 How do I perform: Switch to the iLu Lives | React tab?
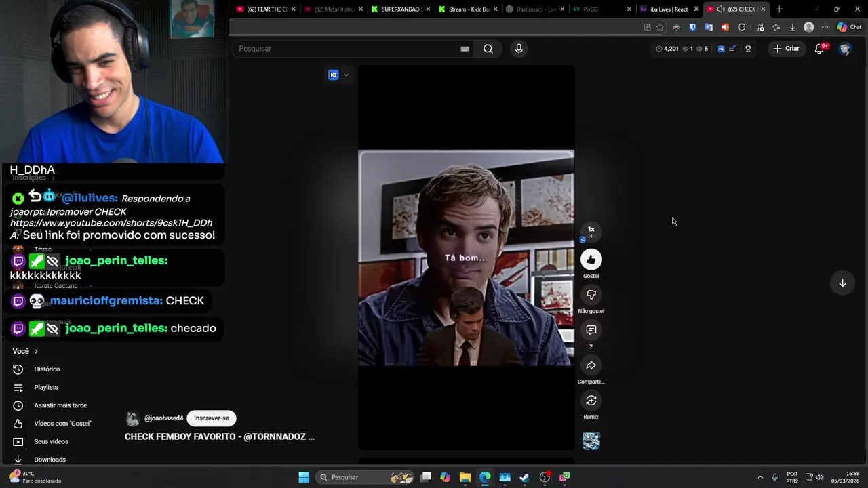pos(669,9)
